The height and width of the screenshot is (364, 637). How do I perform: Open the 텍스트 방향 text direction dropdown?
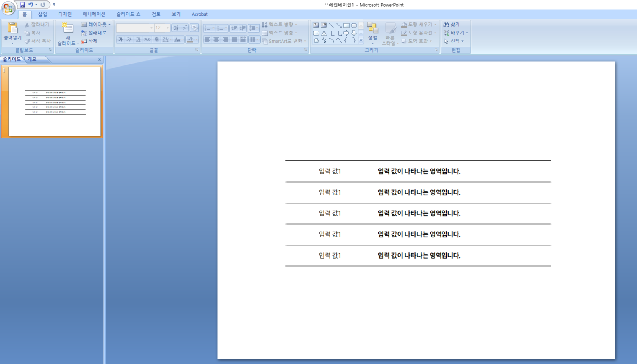coord(280,25)
